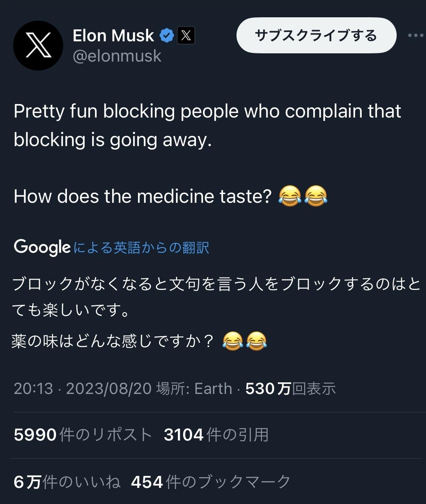Open the Elon Musk display name
426x504 pixels.
(113, 36)
